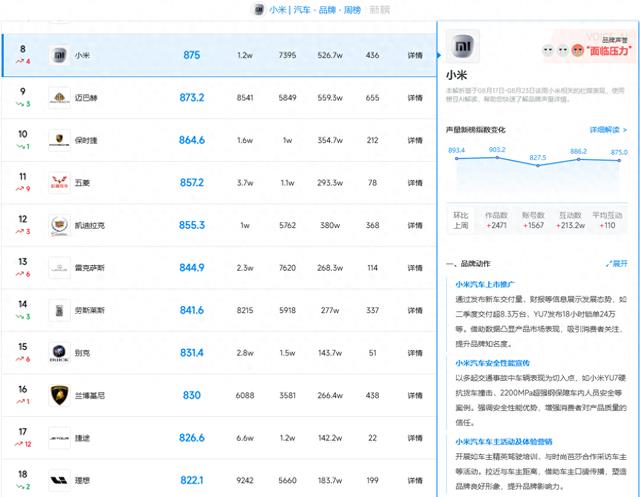Click the Xiaomi logo in row 8
This screenshot has height=497, width=640.
[x=59, y=55]
